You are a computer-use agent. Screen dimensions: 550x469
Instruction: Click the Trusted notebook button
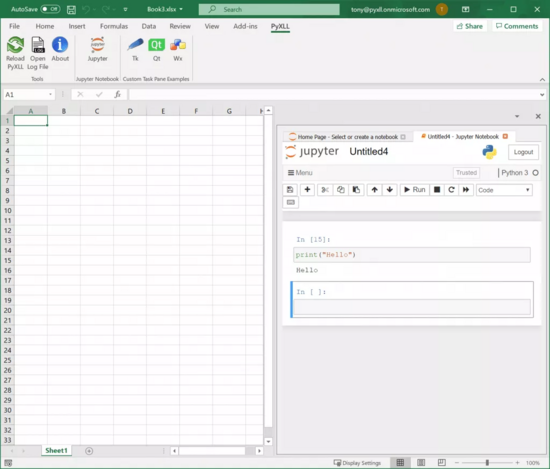pos(466,173)
